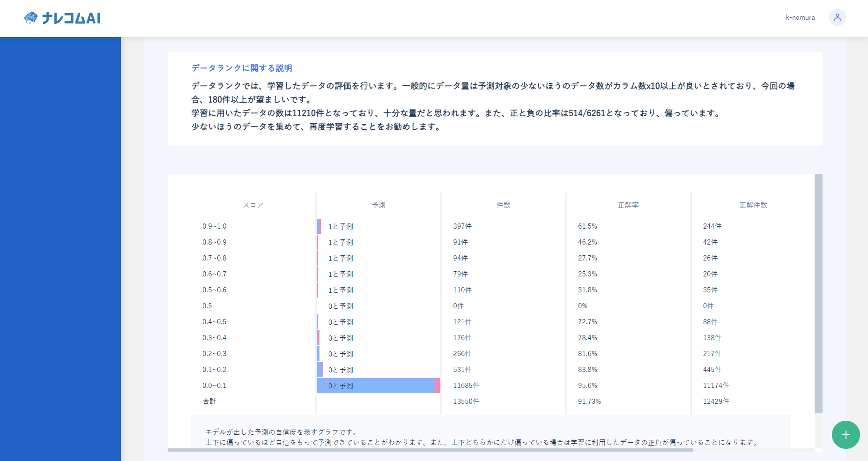Click the horizontal scrollbar below the table
This screenshot has height=461, width=868.
[x=430, y=450]
